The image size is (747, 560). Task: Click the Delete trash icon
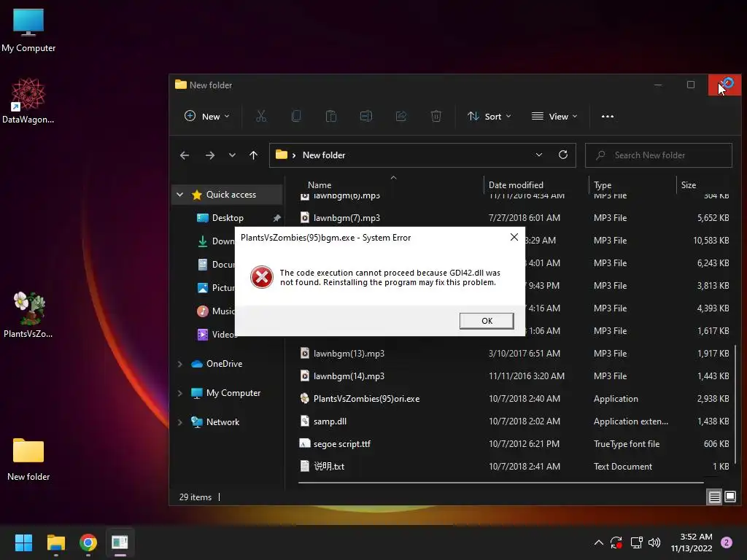(436, 116)
